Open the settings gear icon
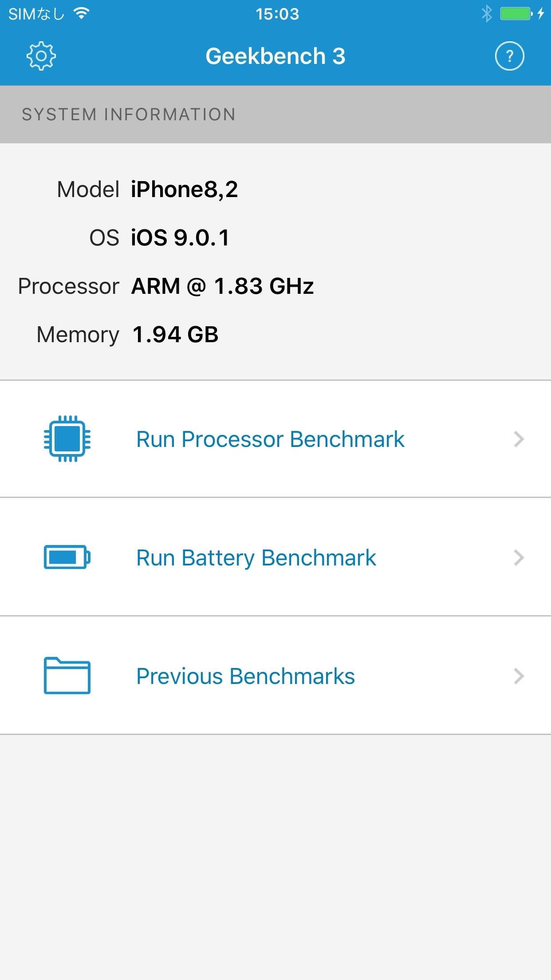 (x=41, y=56)
